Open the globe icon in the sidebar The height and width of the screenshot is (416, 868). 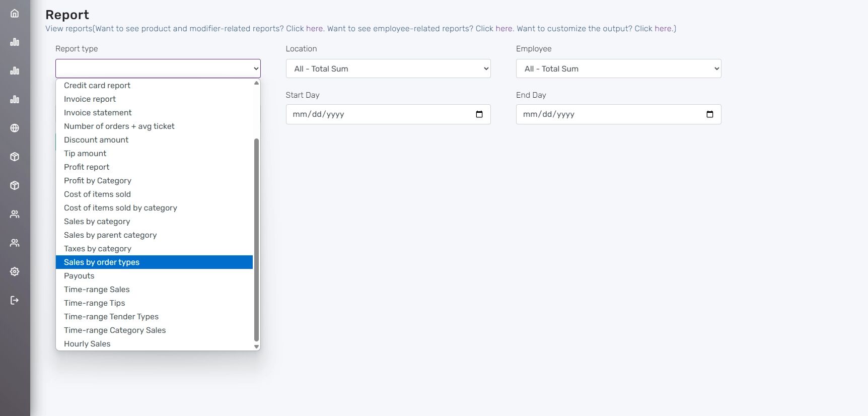pyautogui.click(x=15, y=128)
